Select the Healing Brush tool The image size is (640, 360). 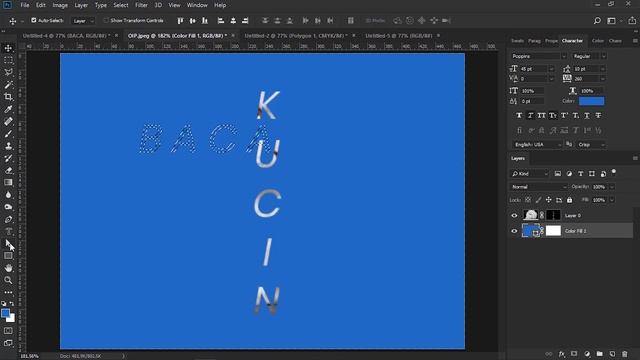8,122
